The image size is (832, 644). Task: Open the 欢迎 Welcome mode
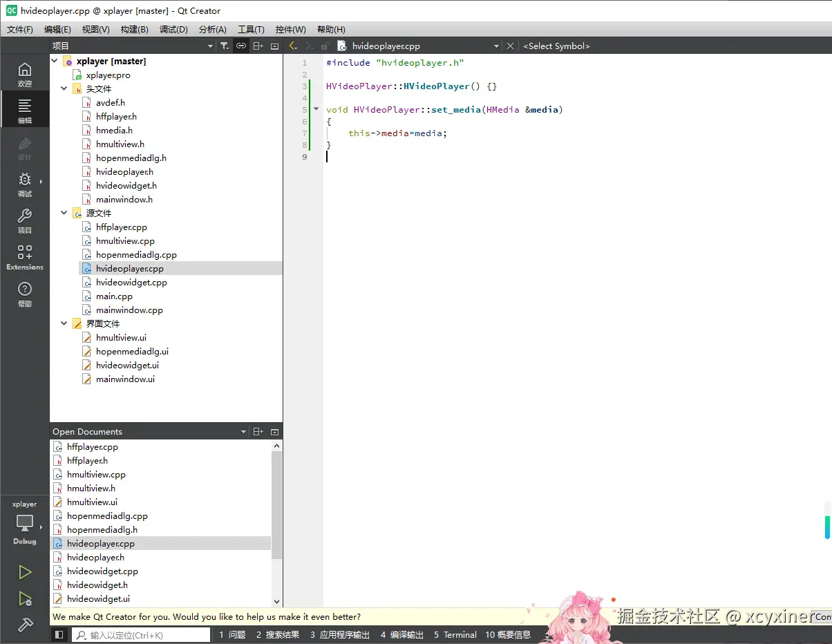(25, 74)
